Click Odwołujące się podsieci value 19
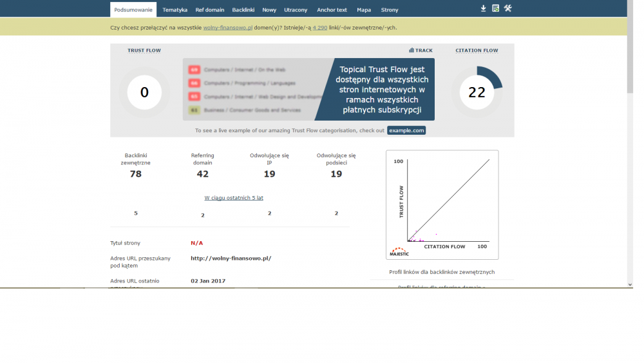 click(336, 174)
